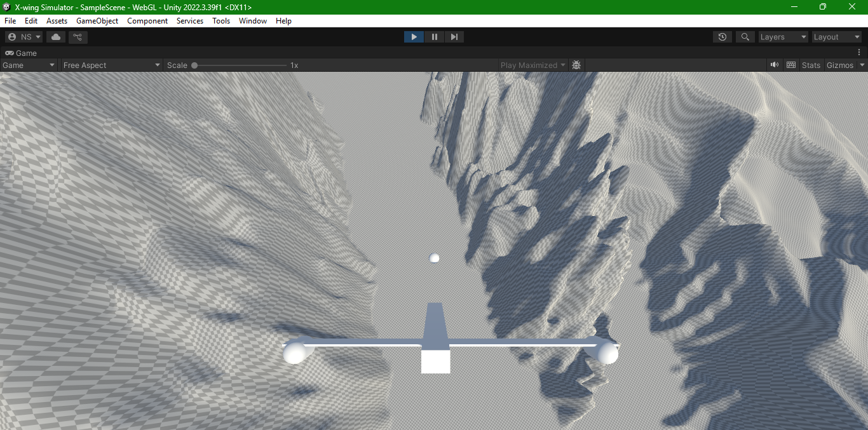Open the Layers dropdown

click(783, 37)
